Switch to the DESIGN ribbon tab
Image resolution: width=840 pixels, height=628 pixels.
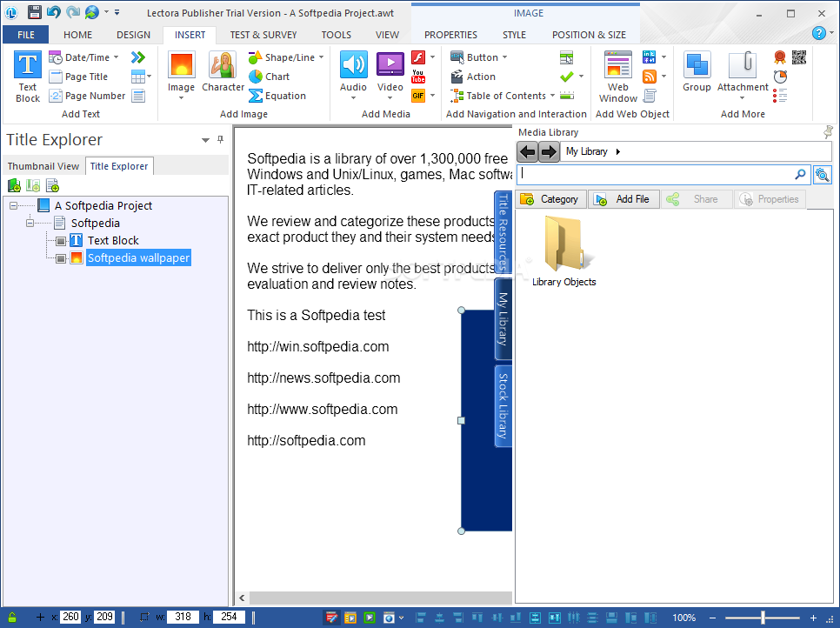click(133, 35)
